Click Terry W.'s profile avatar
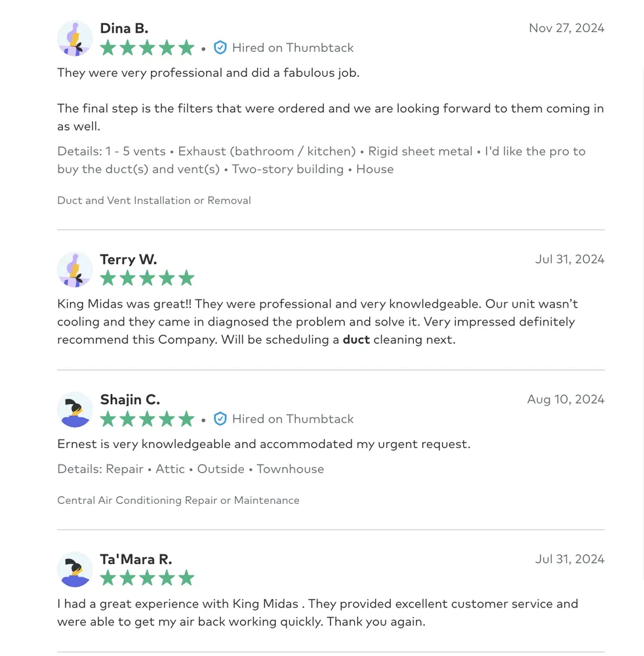This screenshot has width=644, height=656. (x=75, y=270)
